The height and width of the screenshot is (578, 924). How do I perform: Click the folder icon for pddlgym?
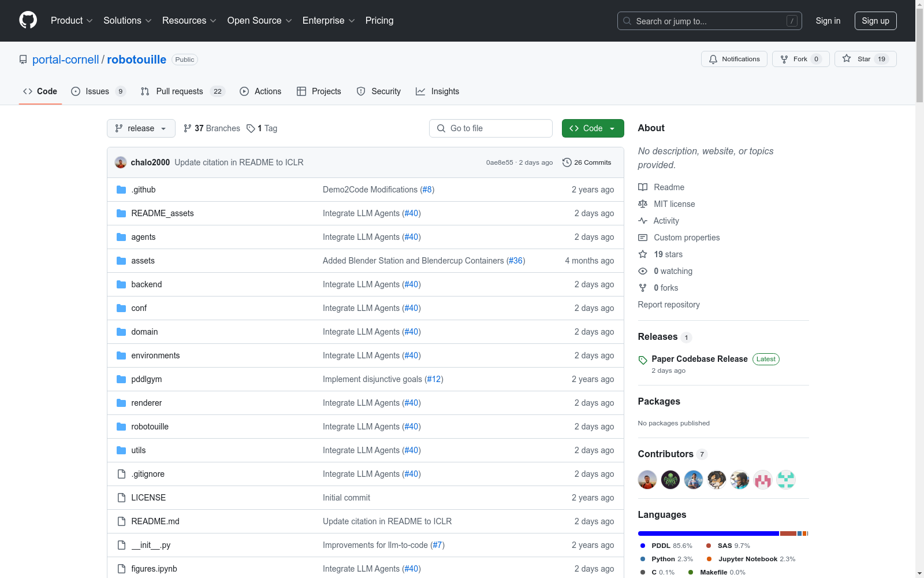(121, 379)
